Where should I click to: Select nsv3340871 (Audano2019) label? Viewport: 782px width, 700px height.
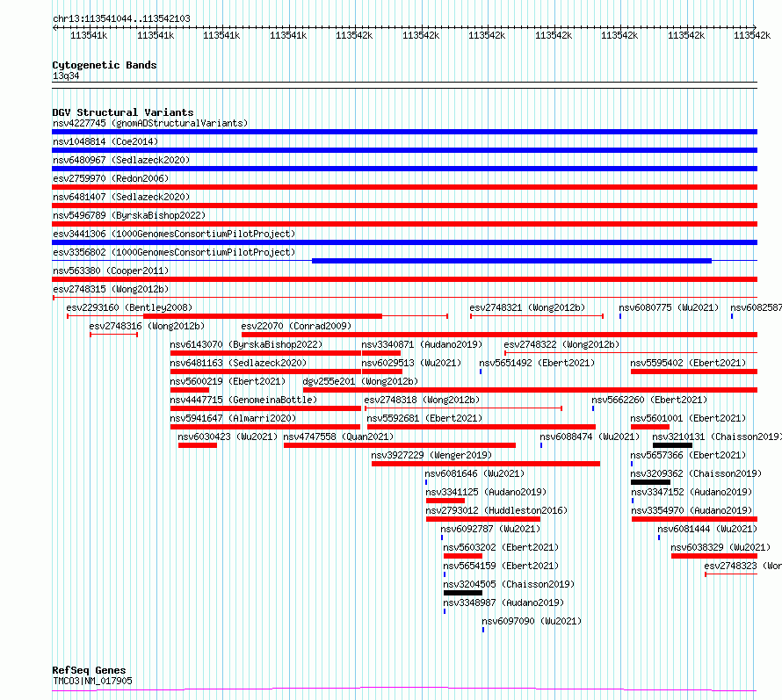click(x=422, y=344)
